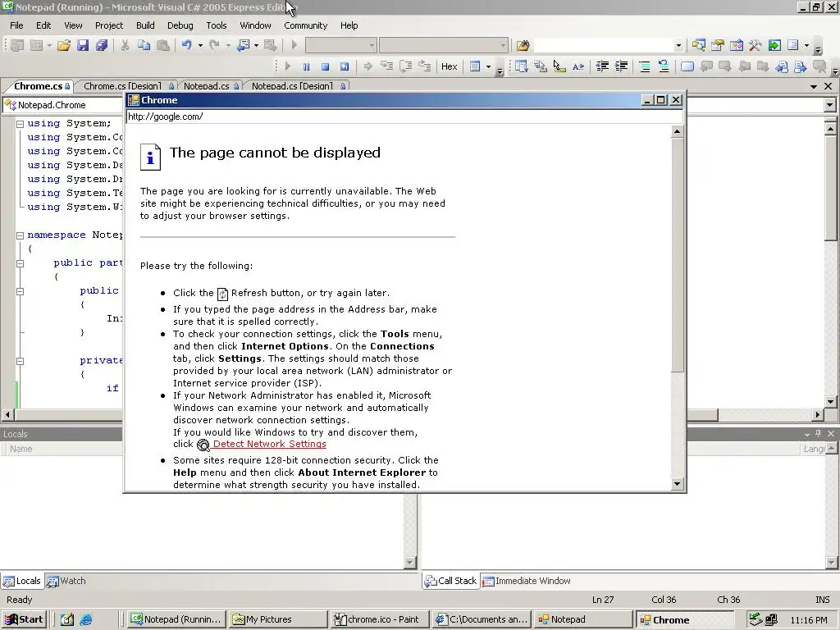Open Internet Explorer from Quick Launch
840x630 pixels.
(x=85, y=620)
